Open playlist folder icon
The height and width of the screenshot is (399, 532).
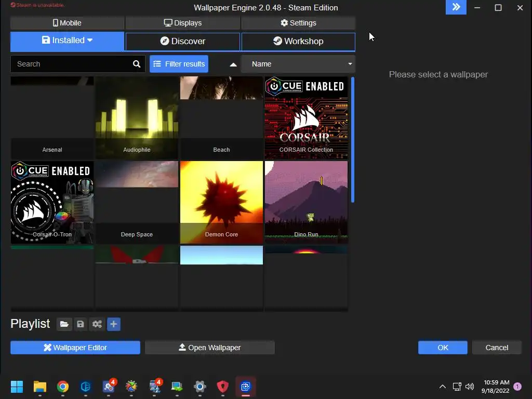(x=64, y=324)
